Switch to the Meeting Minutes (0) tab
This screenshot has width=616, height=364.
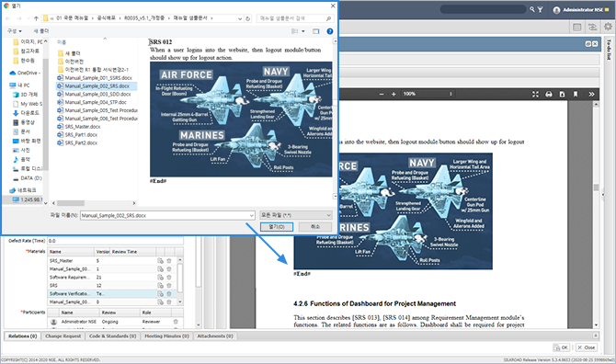coord(167,336)
